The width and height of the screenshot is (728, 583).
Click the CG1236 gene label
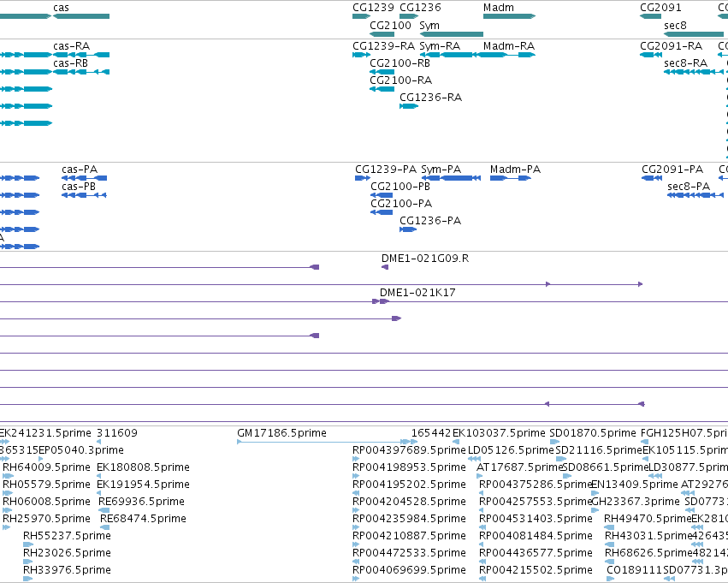[x=420, y=8]
